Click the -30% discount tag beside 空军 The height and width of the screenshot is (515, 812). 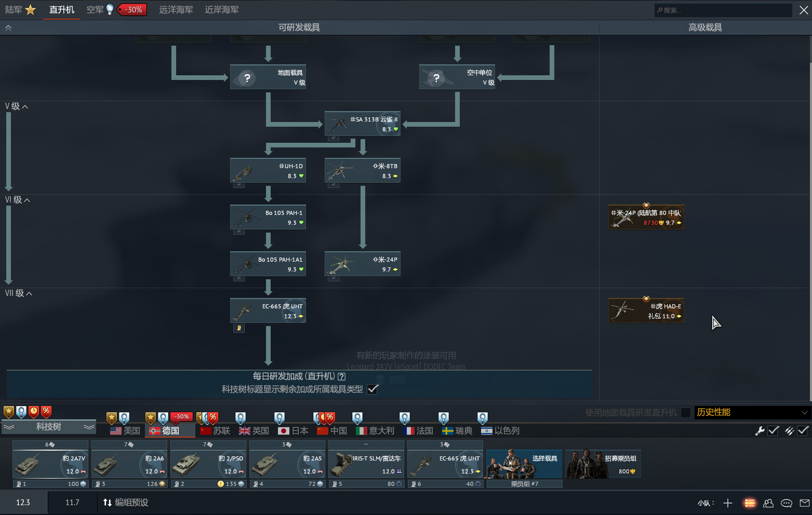[x=132, y=9]
